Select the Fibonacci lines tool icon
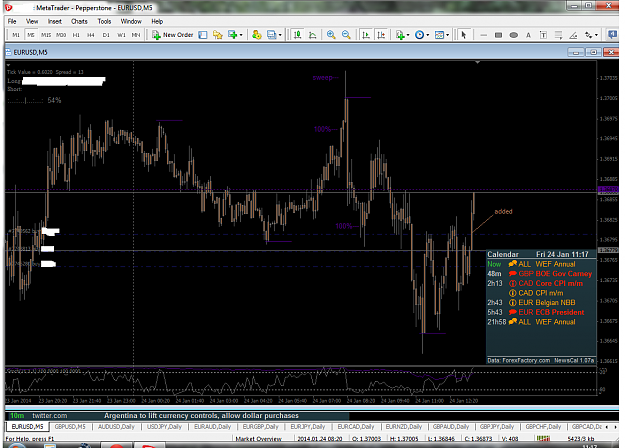 coord(558,35)
